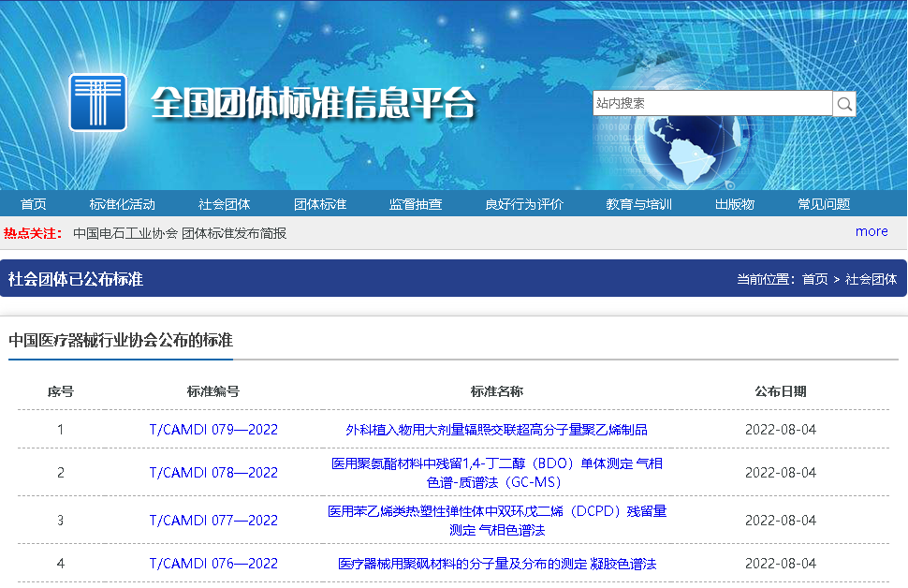Screen dimensions: 908x588
Task: Open the 标准化活动 menu
Action: [122, 203]
